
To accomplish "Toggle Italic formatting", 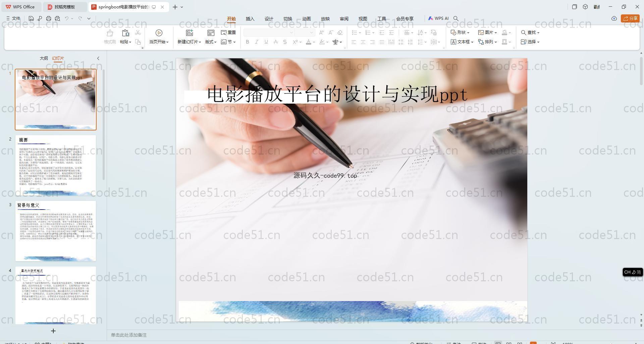I will 257,42.
